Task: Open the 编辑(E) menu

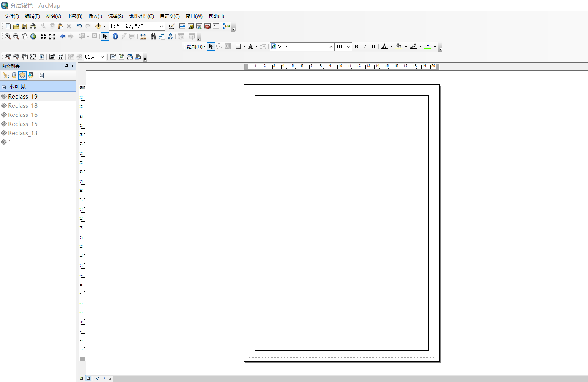Action: [32, 16]
